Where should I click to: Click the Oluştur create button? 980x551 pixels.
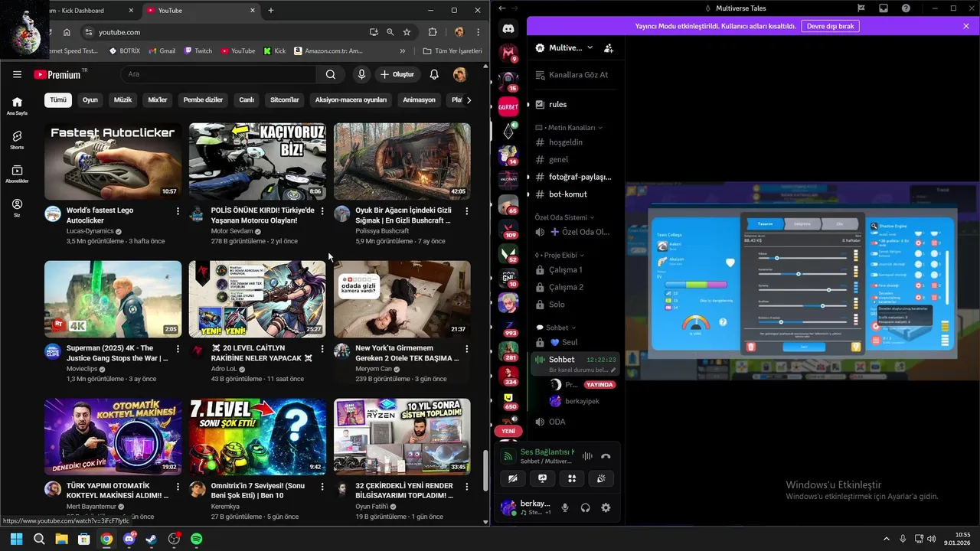[397, 74]
